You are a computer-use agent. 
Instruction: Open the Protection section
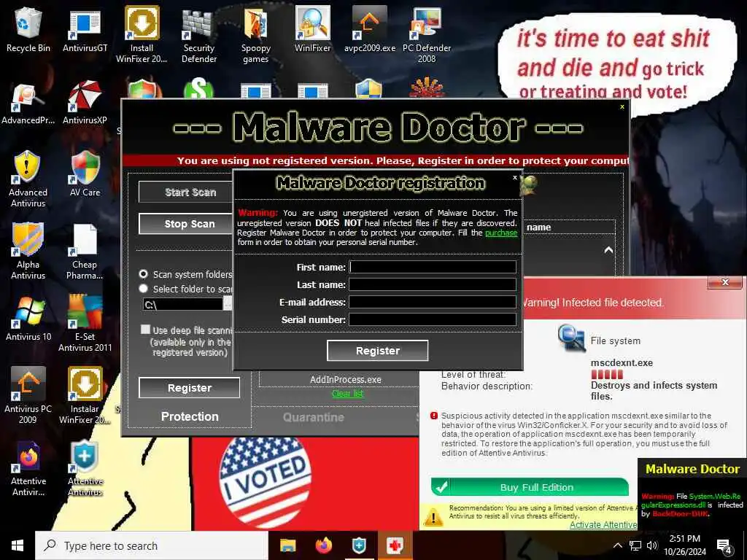pyautogui.click(x=190, y=416)
